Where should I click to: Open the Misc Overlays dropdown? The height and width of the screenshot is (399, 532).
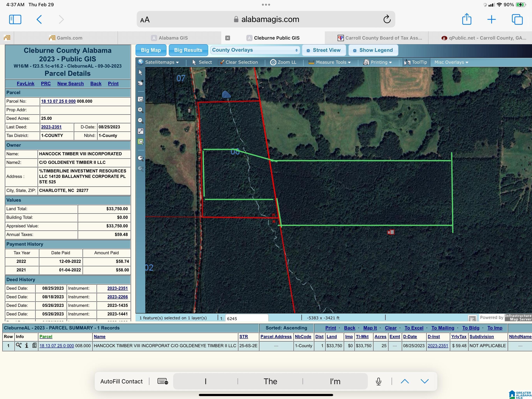[451, 62]
